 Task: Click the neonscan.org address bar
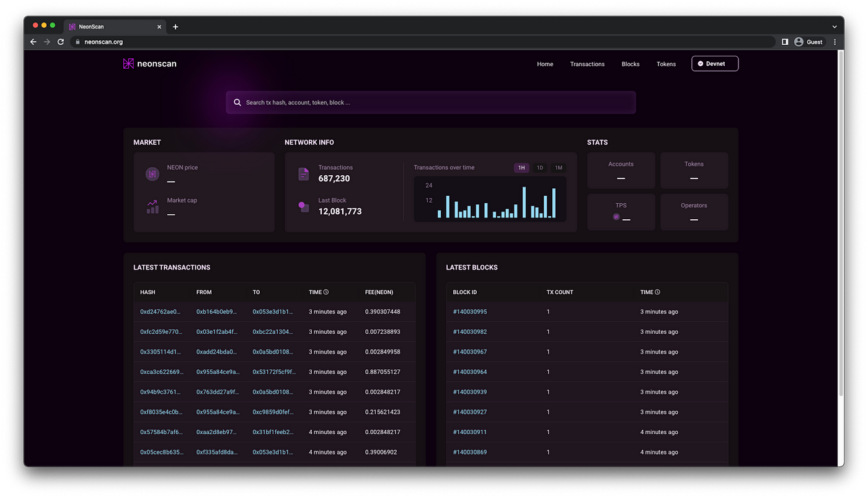pos(423,42)
